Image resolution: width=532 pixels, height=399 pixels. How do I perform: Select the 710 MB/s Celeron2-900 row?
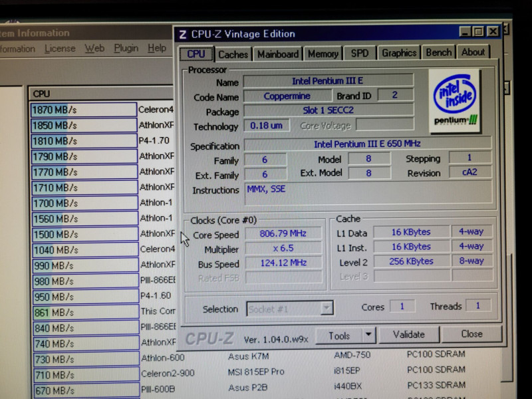coord(86,375)
